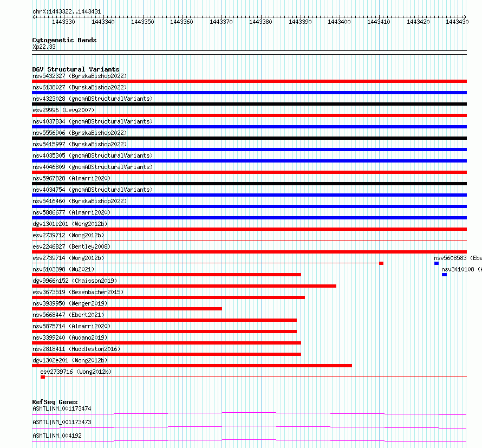Click nsv5967828 (Almarri2020) label
The height and width of the screenshot is (448, 482).
coord(71,178)
